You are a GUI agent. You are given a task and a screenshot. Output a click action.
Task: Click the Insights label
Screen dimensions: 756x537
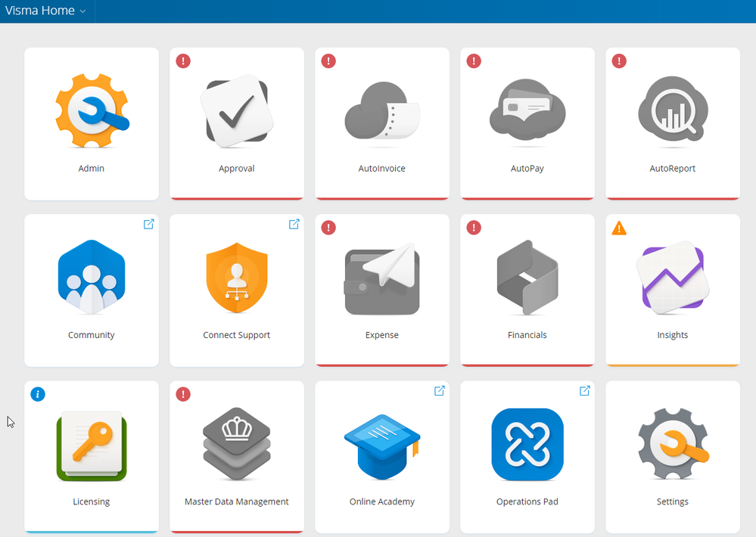click(673, 336)
